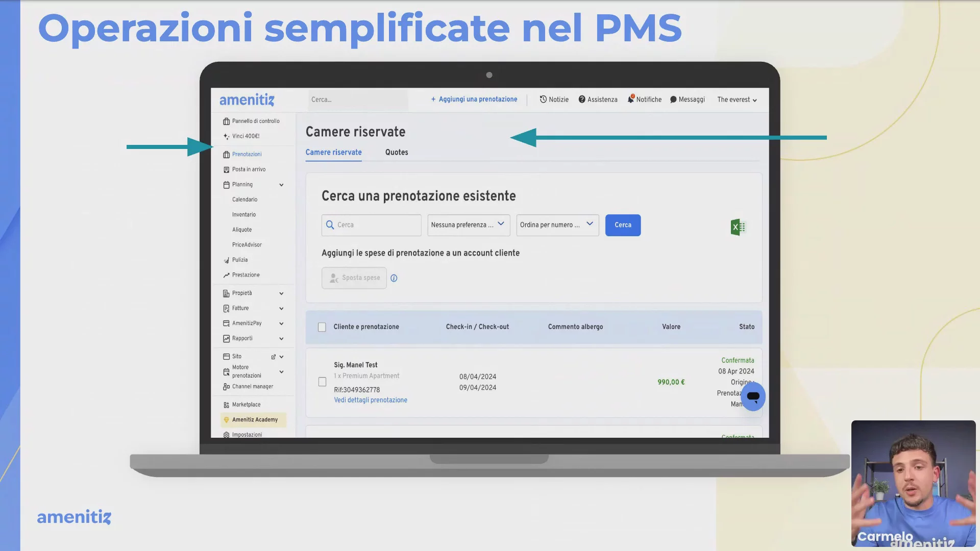Viewport: 980px width, 551px height.
Task: Open the Ordina per numero dropdown
Action: tap(557, 225)
